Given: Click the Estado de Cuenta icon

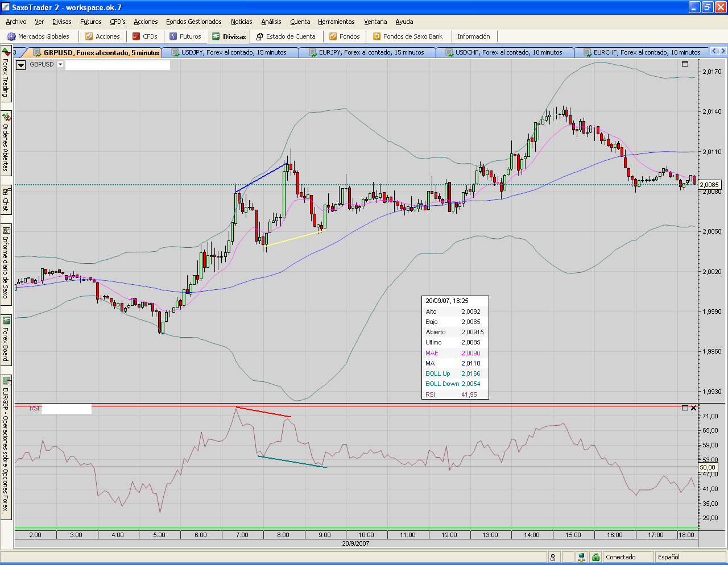Looking at the screenshot, I should (x=259, y=36).
